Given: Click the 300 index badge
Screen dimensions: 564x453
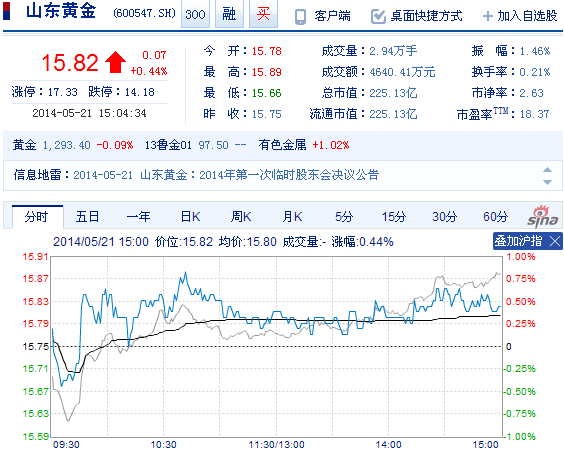Looking at the screenshot, I should [195, 14].
